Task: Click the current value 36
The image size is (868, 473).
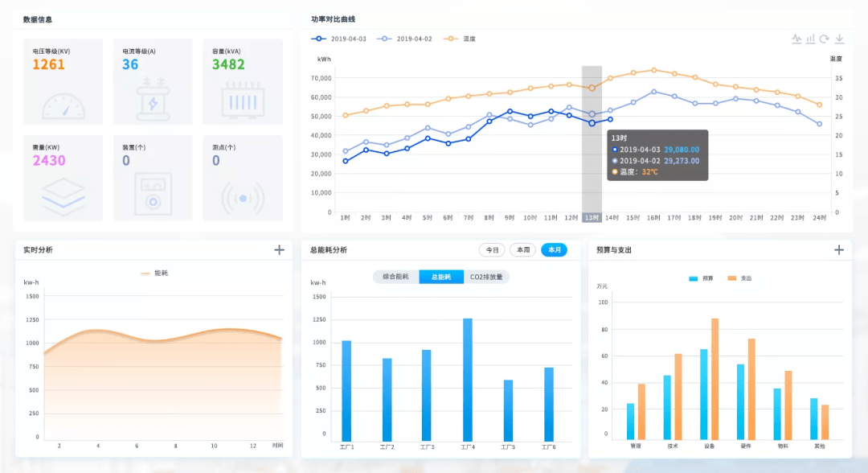Action: coord(130,64)
